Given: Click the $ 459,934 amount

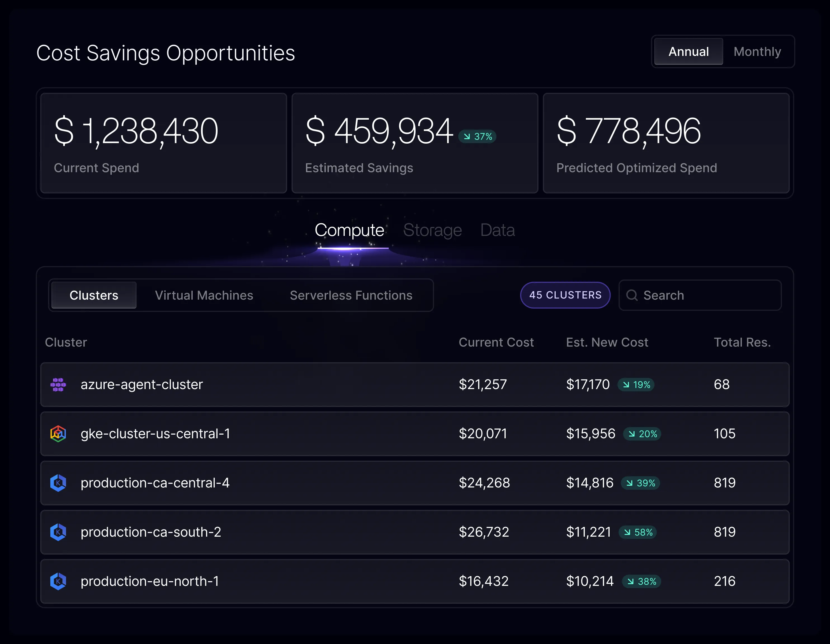Looking at the screenshot, I should pos(379,131).
